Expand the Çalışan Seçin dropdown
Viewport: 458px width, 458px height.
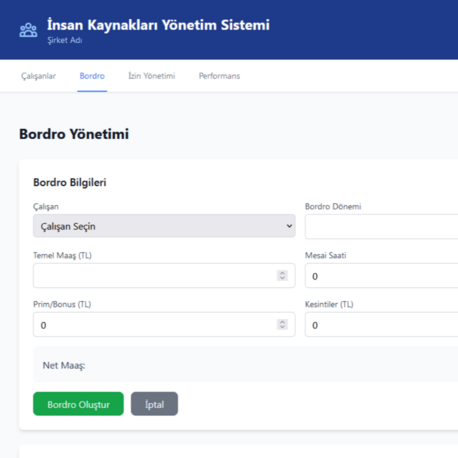[x=164, y=226]
